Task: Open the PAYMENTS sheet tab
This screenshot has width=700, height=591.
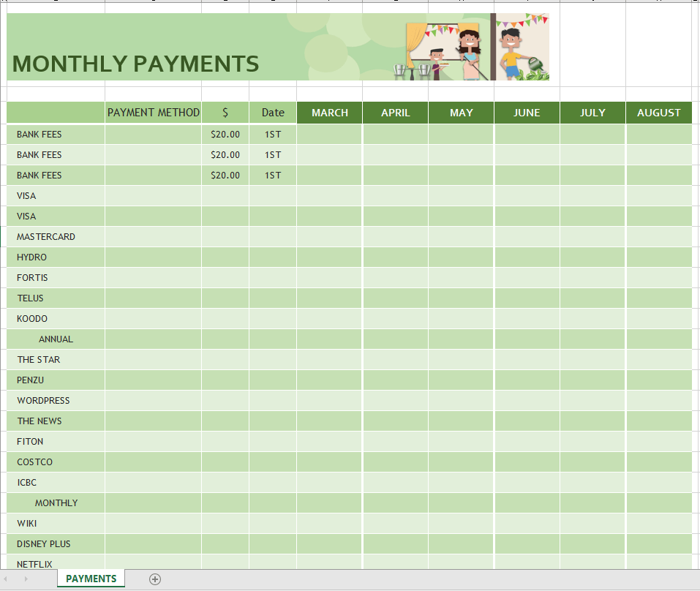Action: (x=91, y=579)
